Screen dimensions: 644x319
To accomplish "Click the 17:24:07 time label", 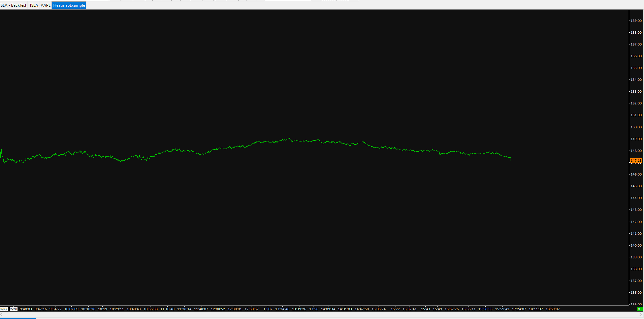I will point(519,309).
